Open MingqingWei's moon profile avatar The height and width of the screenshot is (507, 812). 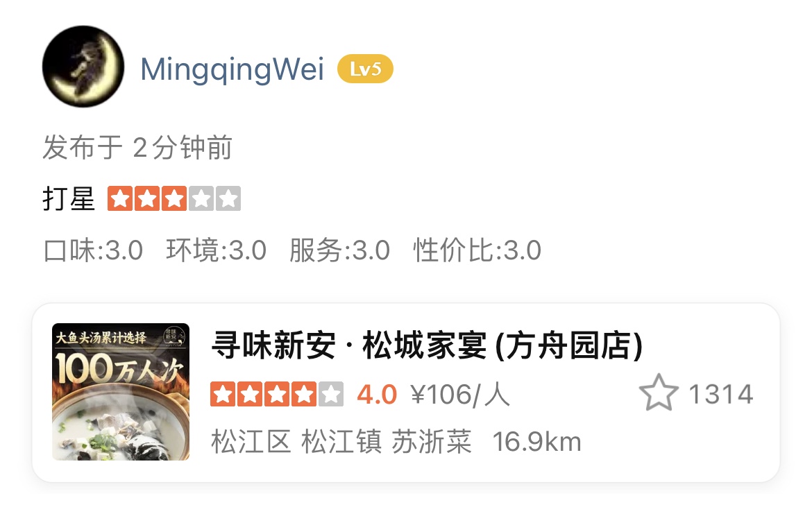[83, 66]
